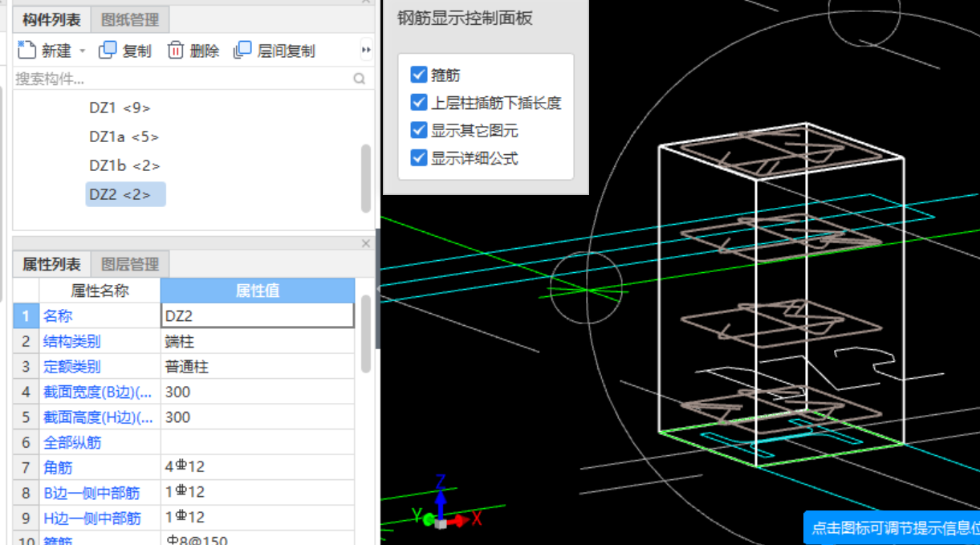The width and height of the screenshot is (980, 545).
Task: Click the 结构类别 property label
Action: pyautogui.click(x=72, y=342)
